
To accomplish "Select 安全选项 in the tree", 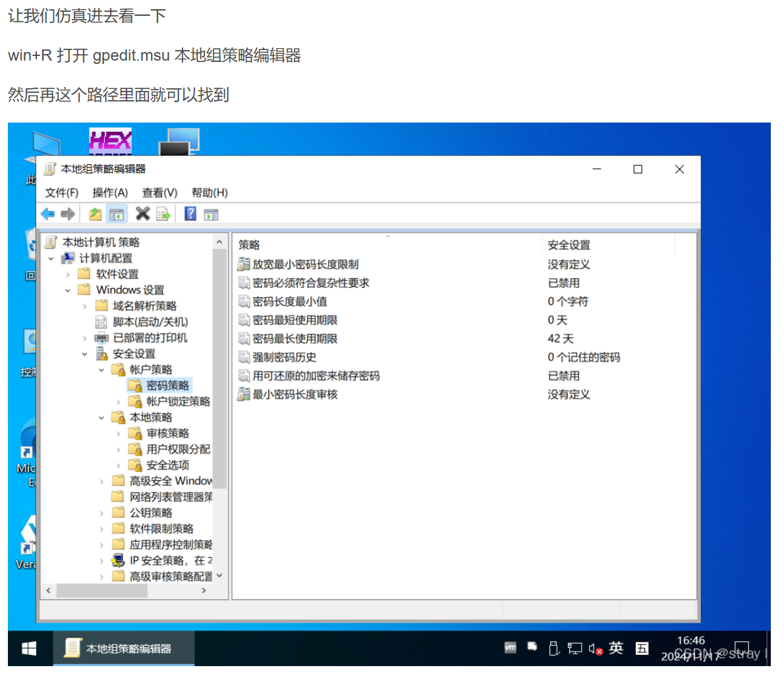I will pyautogui.click(x=167, y=465).
